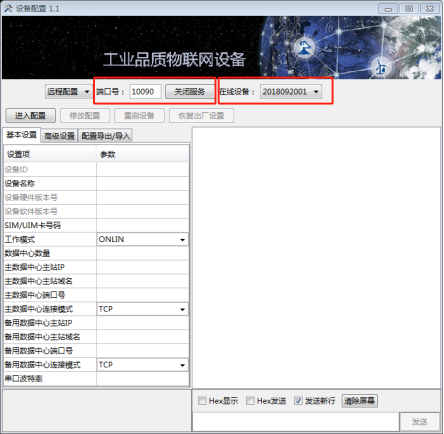
Task: Click the 主数据中心主站IP parameter cell
Action: coord(142,267)
